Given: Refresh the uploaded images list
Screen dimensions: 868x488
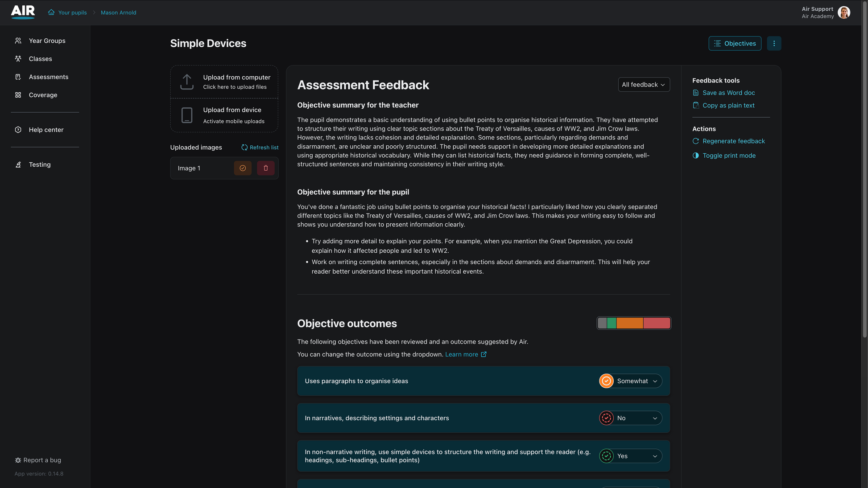Looking at the screenshot, I should 260,148.
